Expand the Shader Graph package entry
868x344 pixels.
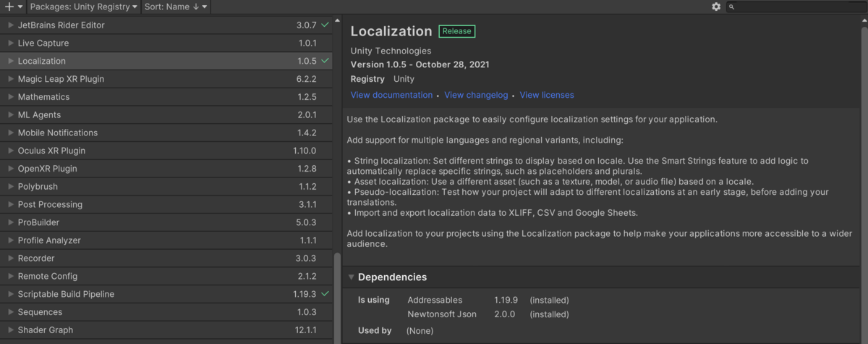tap(11, 330)
